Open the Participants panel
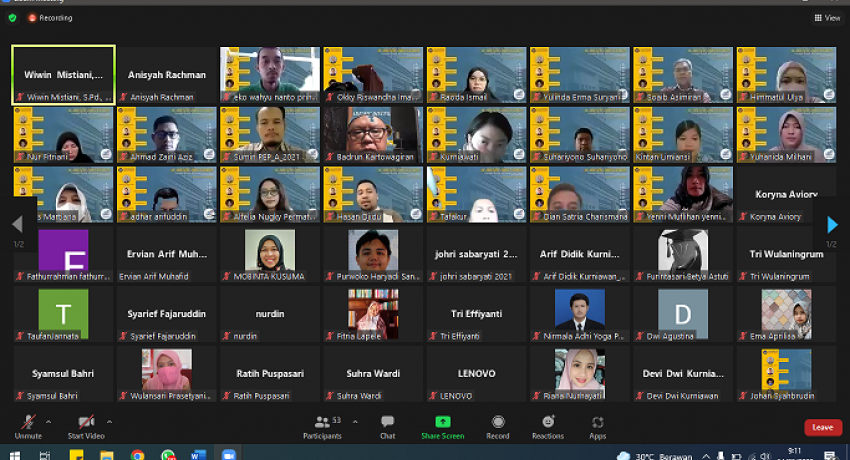The width and height of the screenshot is (850, 460). coord(323,427)
